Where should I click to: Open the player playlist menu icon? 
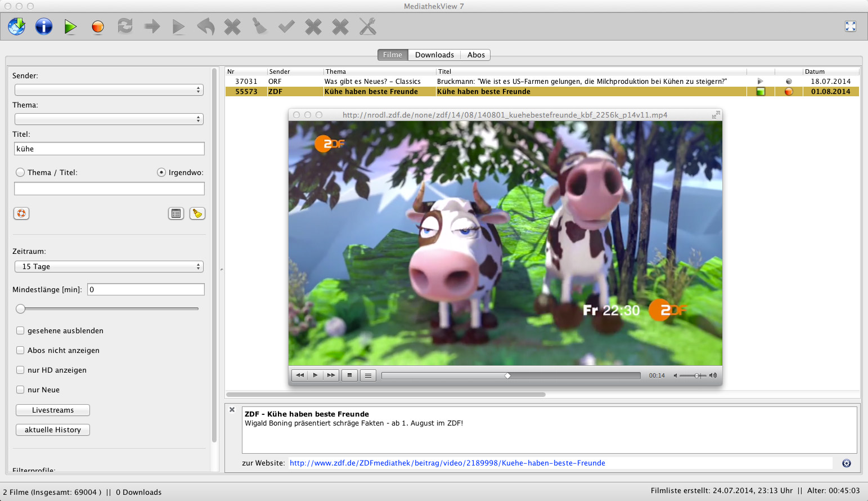368,375
